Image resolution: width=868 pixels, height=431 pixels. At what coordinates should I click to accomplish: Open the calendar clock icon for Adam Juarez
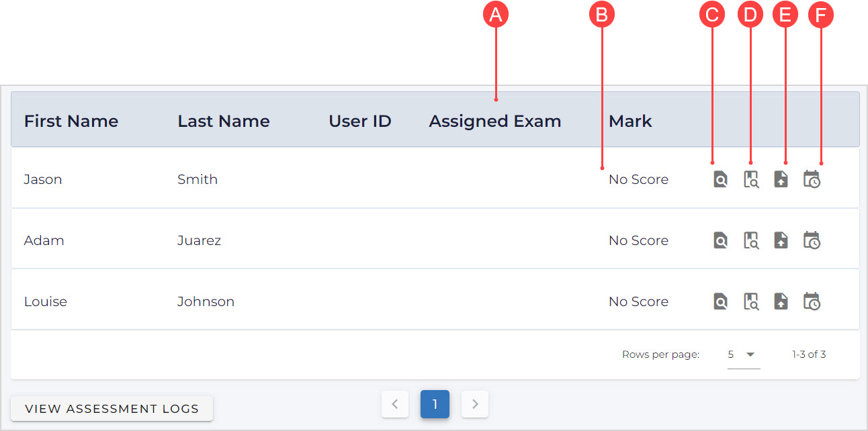point(812,240)
